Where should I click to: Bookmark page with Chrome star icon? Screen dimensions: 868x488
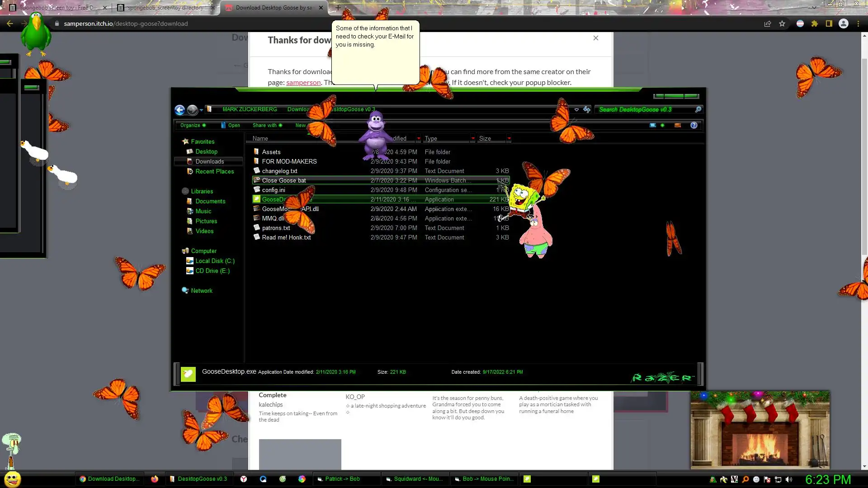click(x=782, y=23)
